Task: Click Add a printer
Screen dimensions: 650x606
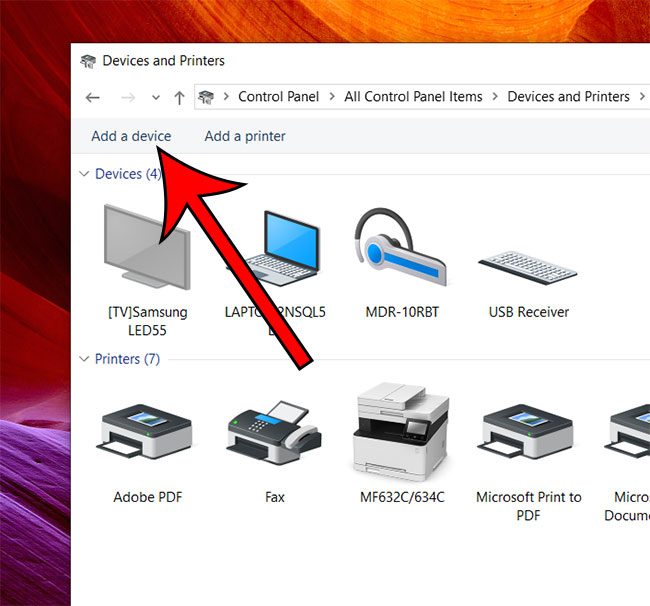Action: coord(245,136)
